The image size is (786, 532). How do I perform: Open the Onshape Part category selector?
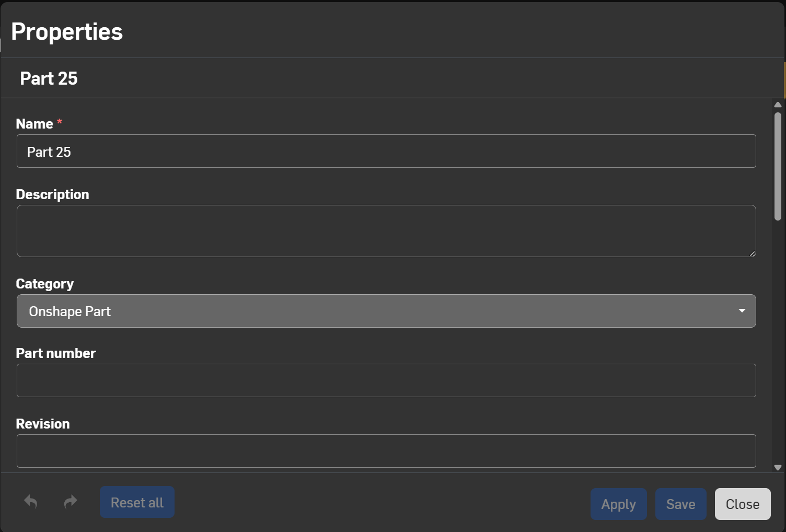click(x=386, y=311)
